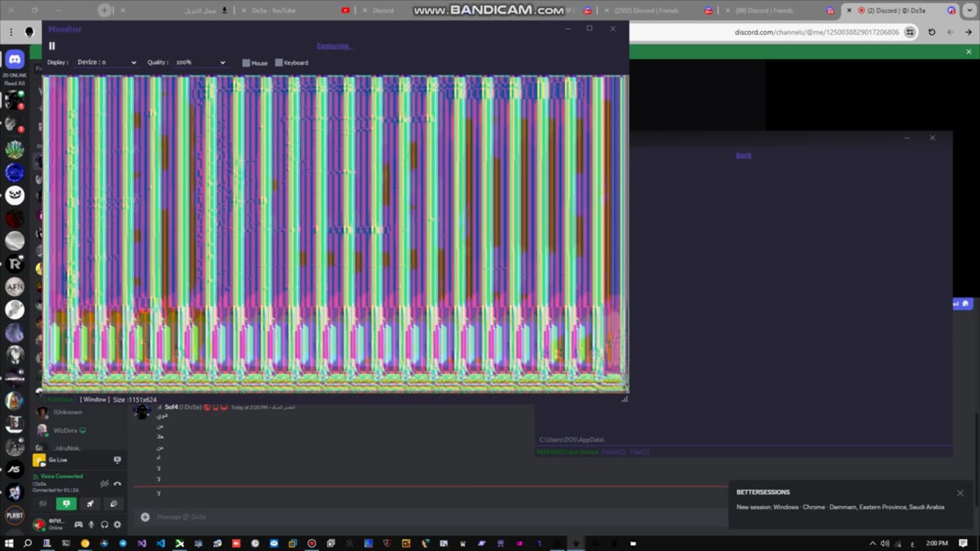This screenshot has height=551, width=980.
Task: Mute the microphone in Discord user panel
Action: 91,524
